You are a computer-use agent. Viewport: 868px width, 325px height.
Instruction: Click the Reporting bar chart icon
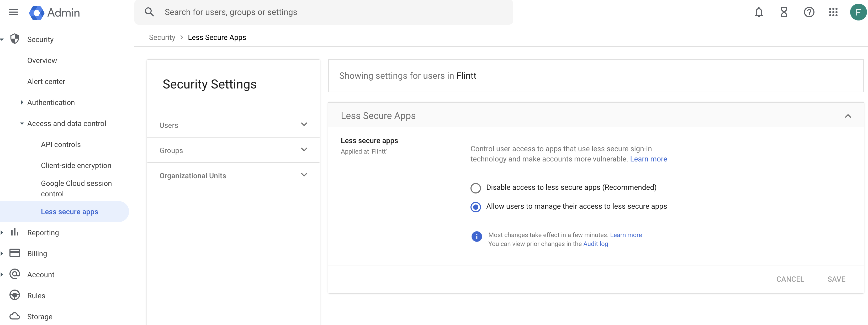point(14,232)
